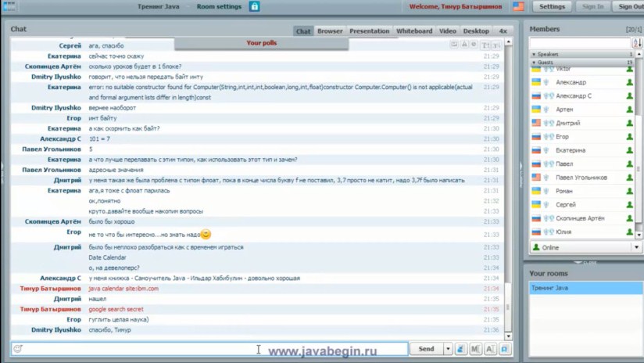Select the Room settings radio option
The image size is (644, 363).
[190, 6]
